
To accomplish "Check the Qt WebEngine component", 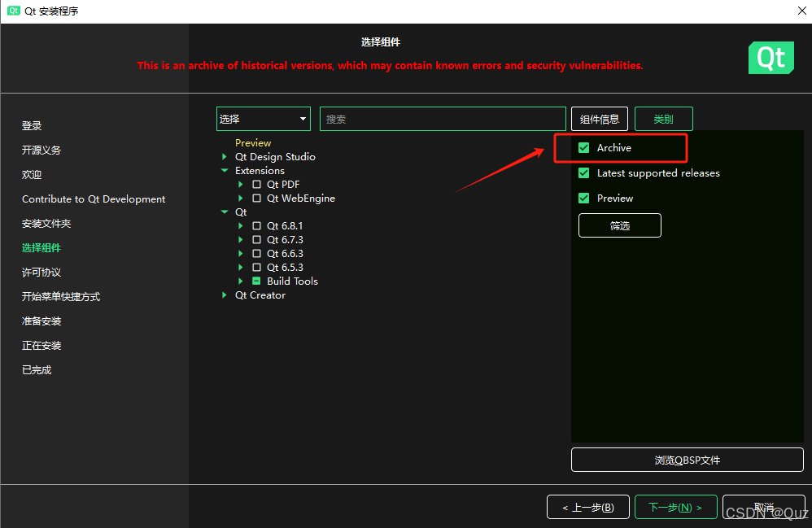I will coord(256,199).
